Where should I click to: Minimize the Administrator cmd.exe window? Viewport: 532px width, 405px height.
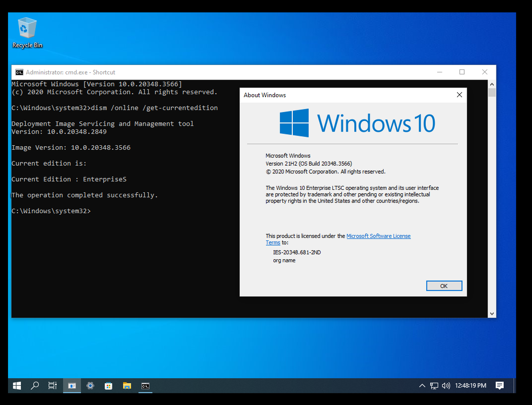tap(439, 72)
